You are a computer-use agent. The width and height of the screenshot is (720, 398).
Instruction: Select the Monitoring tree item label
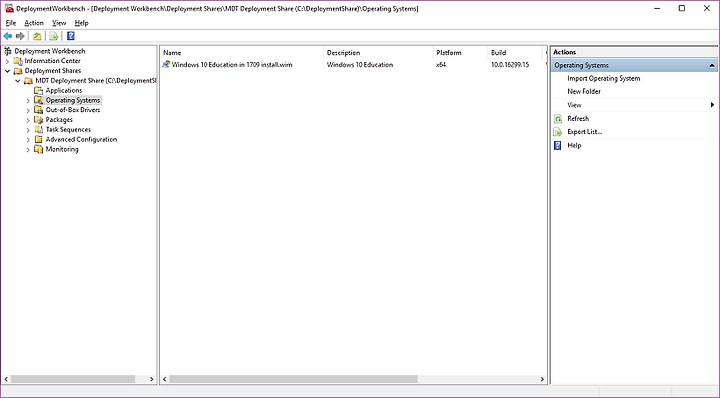[62, 149]
